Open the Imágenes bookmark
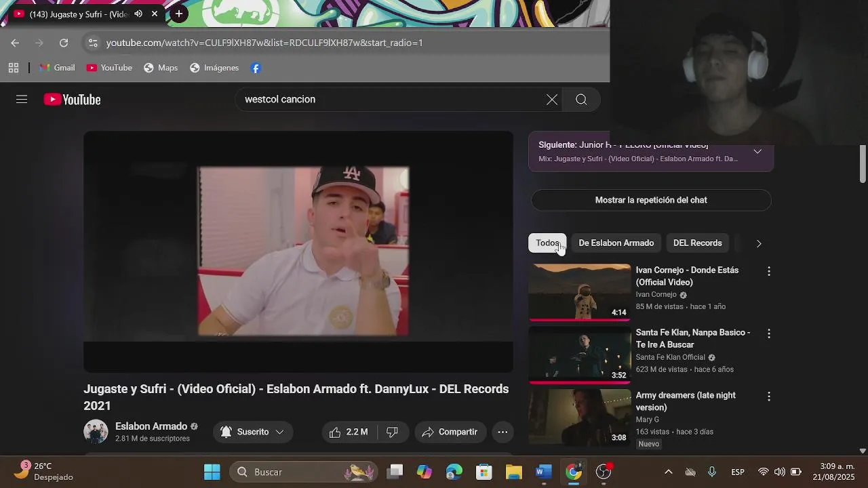 pyautogui.click(x=214, y=68)
